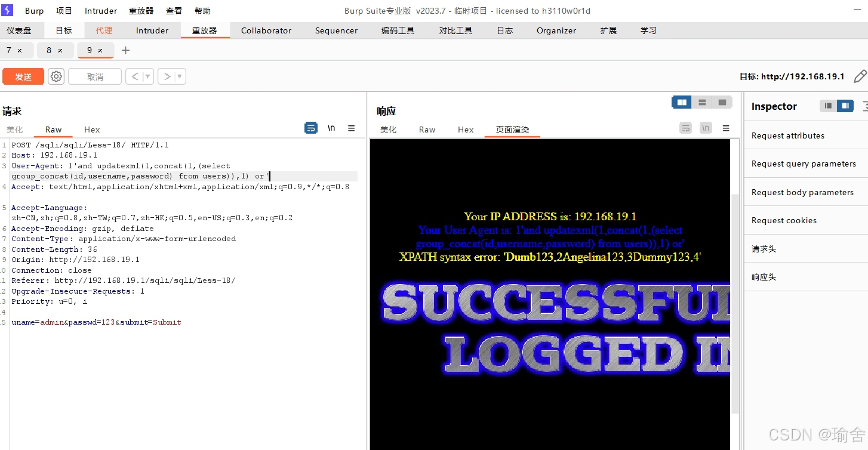This screenshot has height=450, width=868.
Task: Open the 重放器 menu in menu bar
Action: 141,11
